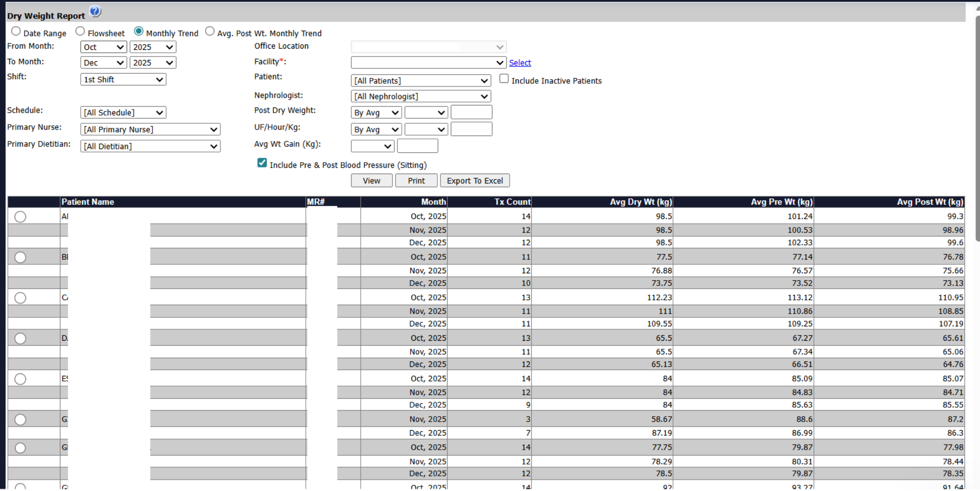
Task: Select radio button for Oct 2025 row with 98.5 dry weight
Action: coord(20,217)
